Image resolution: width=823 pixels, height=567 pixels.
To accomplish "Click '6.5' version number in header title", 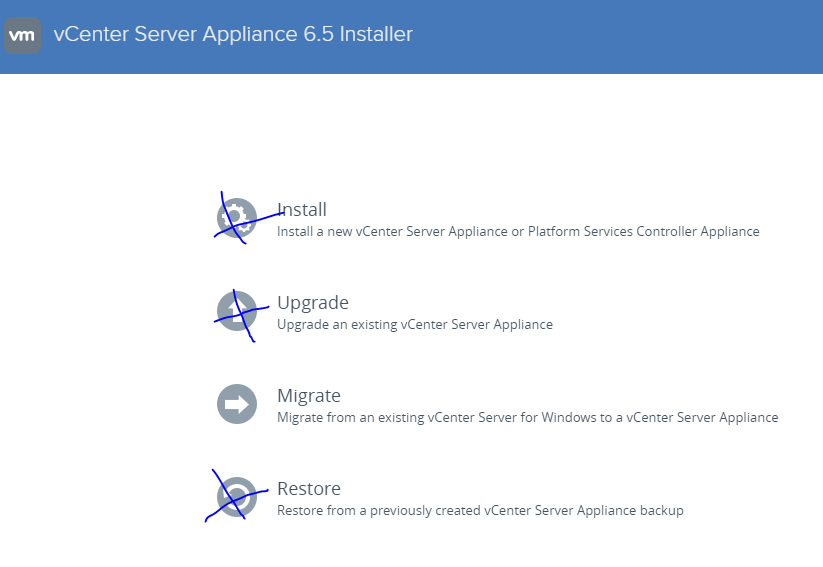I will pyautogui.click(x=315, y=35).
